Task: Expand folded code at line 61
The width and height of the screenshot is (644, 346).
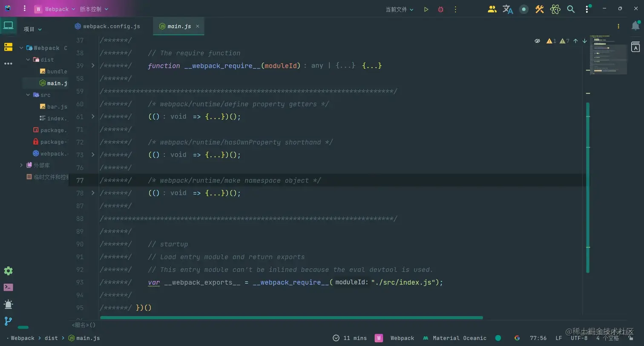Action: point(93,116)
